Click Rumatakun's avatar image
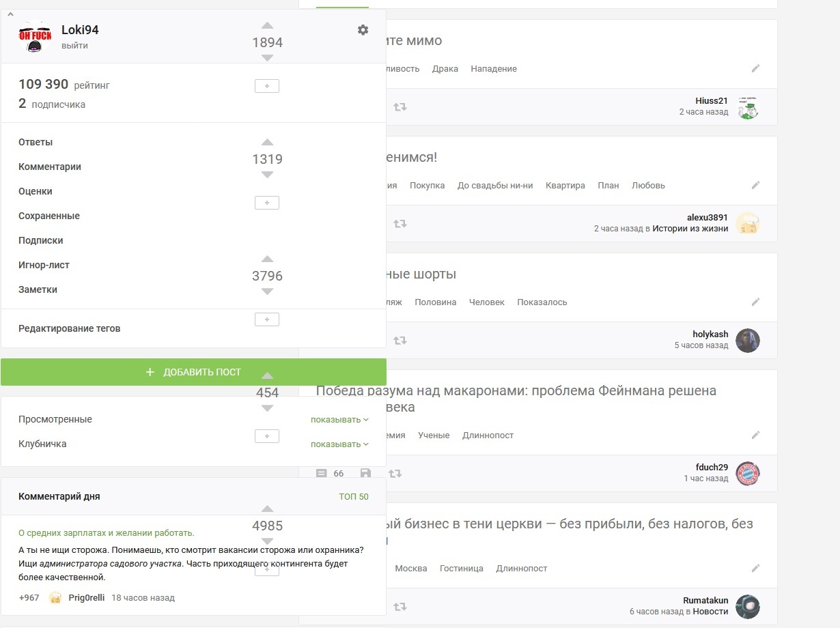840x628 pixels. click(748, 607)
